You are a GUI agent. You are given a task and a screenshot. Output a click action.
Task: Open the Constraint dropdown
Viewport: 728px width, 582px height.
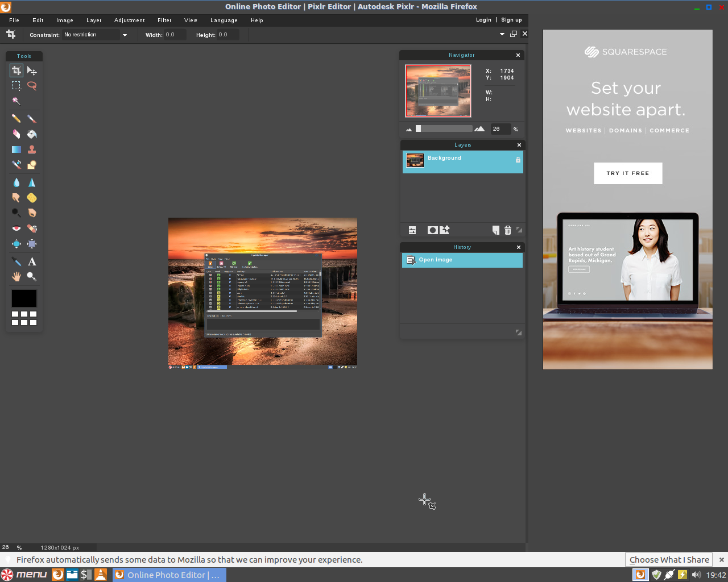click(x=96, y=35)
